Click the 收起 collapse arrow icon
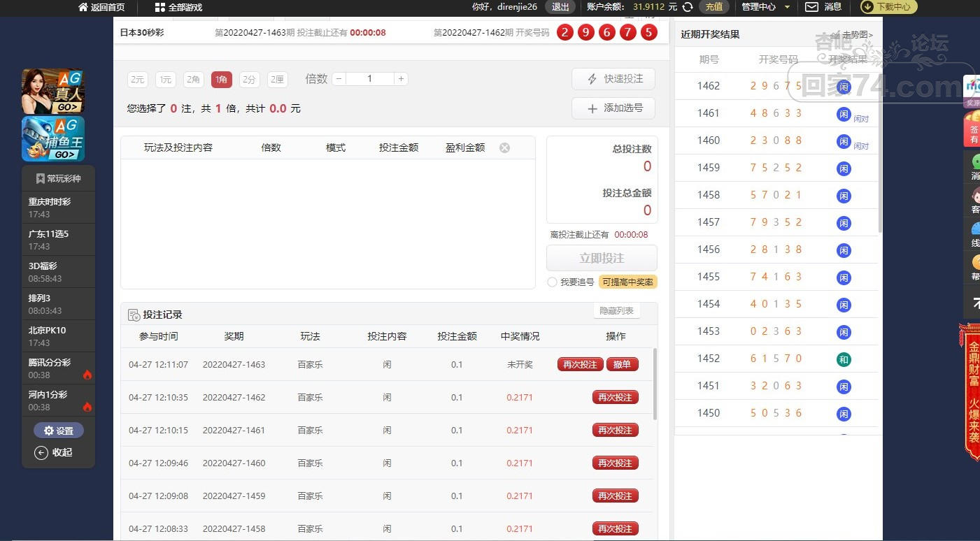 pos(41,452)
